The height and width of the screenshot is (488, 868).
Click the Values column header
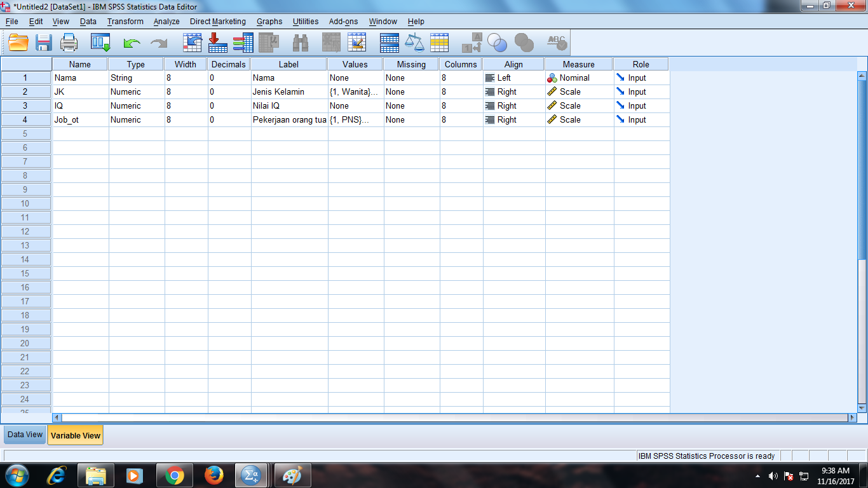click(x=355, y=64)
